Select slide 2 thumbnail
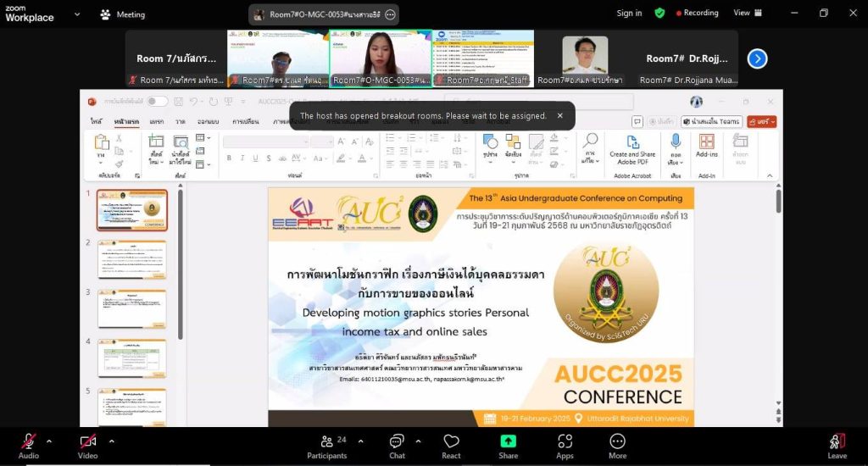The image size is (868, 466). 131,259
